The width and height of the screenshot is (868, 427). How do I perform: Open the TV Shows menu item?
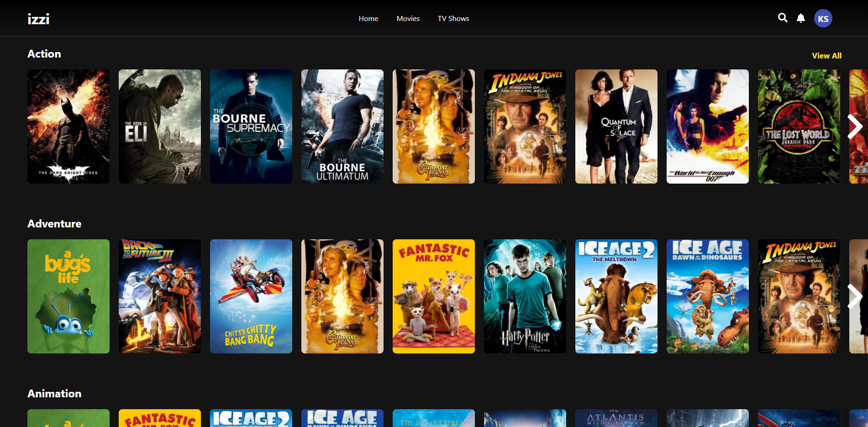pyautogui.click(x=453, y=19)
